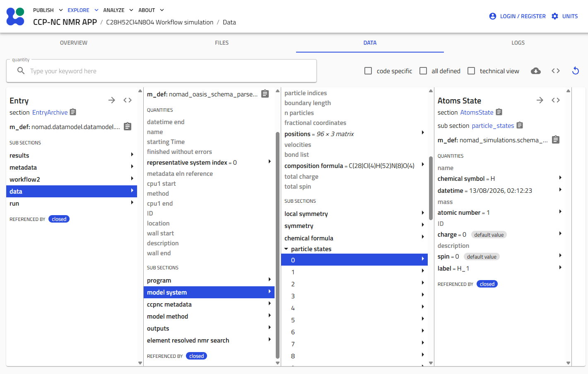Copy the Entry m_def nomad.datamodel clipboard icon

pos(128,127)
